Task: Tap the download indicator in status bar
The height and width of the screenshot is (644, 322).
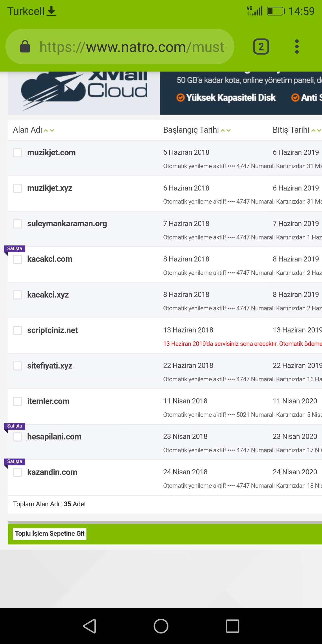Action: pyautogui.click(x=52, y=11)
